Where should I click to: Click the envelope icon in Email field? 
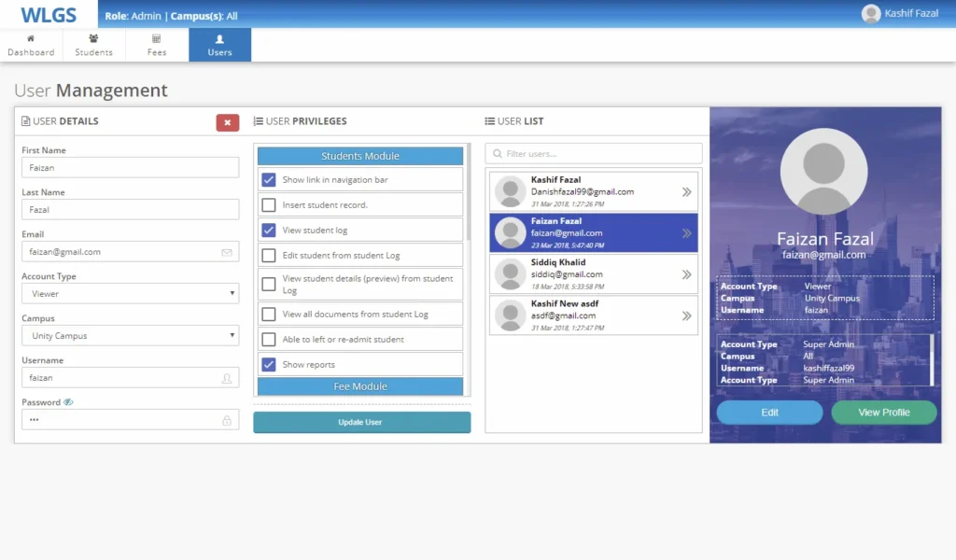(227, 252)
